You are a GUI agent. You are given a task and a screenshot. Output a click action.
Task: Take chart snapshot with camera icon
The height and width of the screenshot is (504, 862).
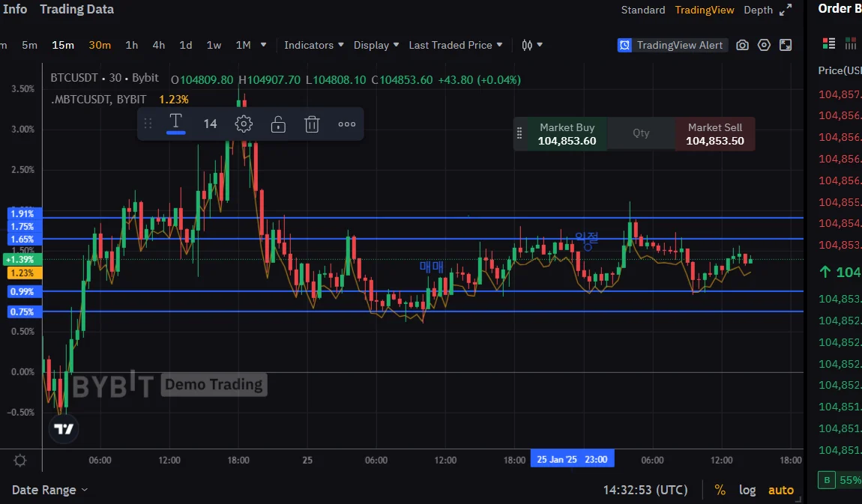[742, 45]
